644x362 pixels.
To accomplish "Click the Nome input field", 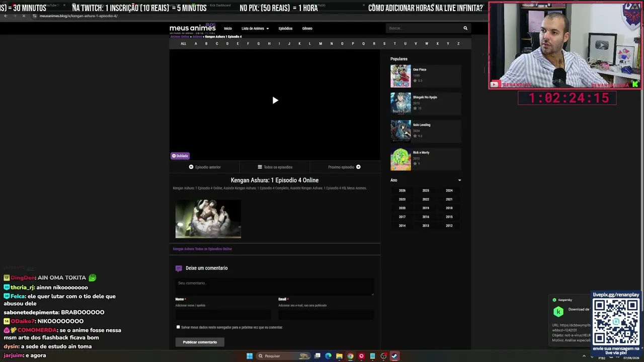I will tap(223, 315).
